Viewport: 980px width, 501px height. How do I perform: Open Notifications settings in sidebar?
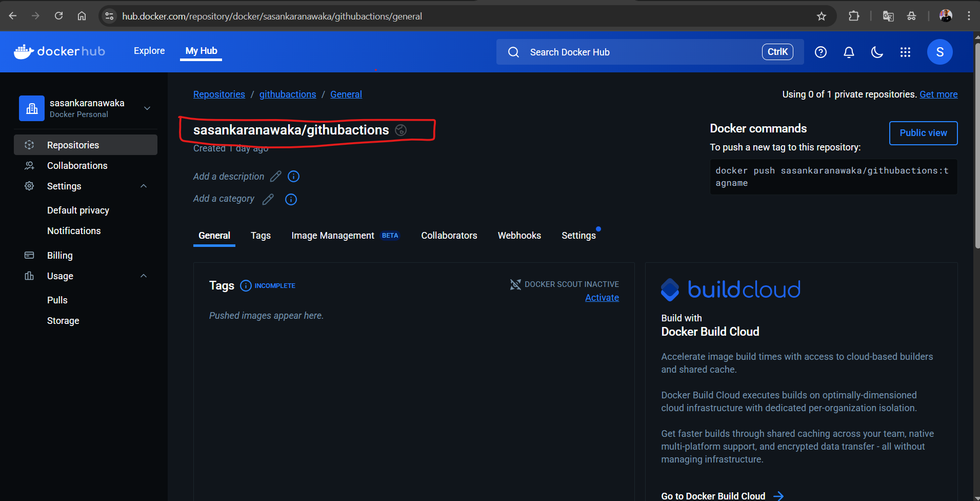[x=74, y=231]
